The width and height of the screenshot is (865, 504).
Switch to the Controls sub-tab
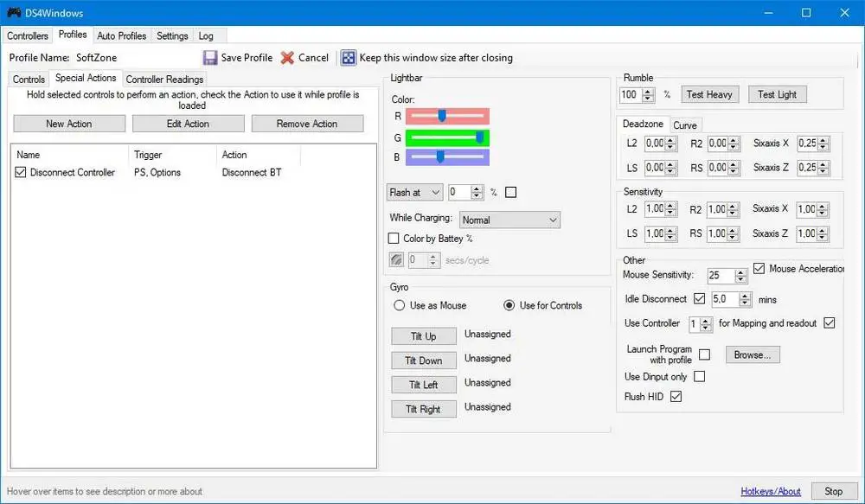click(x=29, y=80)
